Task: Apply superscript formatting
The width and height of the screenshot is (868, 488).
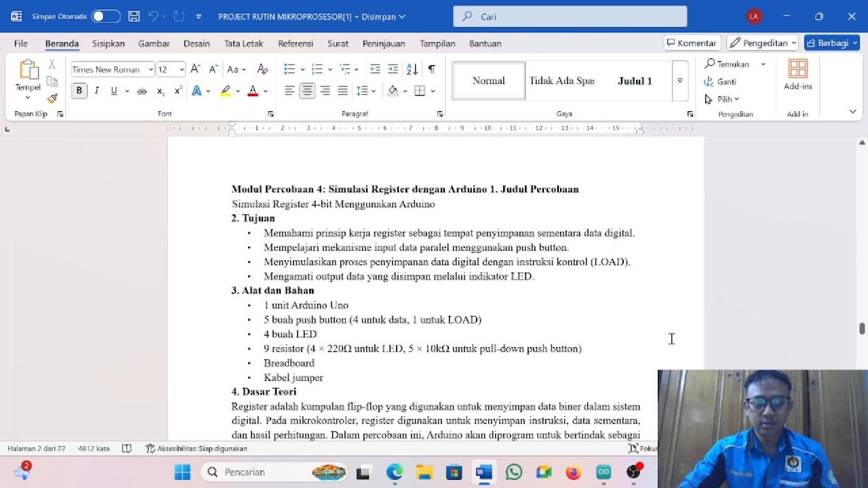Action: click(178, 91)
